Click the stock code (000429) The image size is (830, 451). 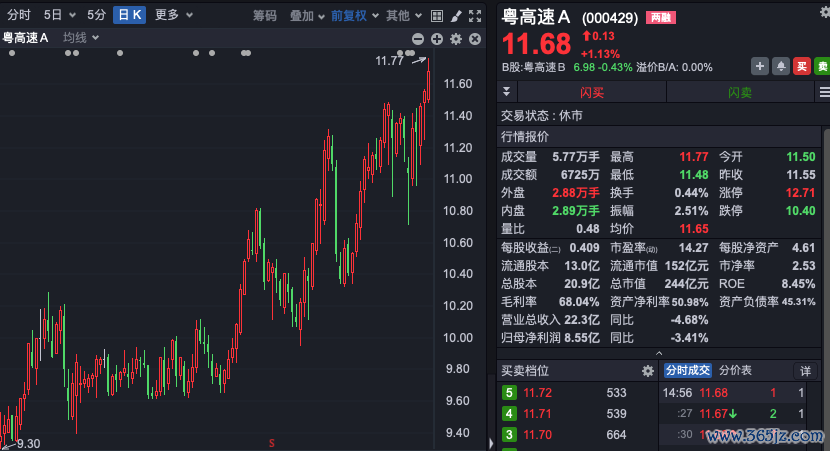[610, 18]
